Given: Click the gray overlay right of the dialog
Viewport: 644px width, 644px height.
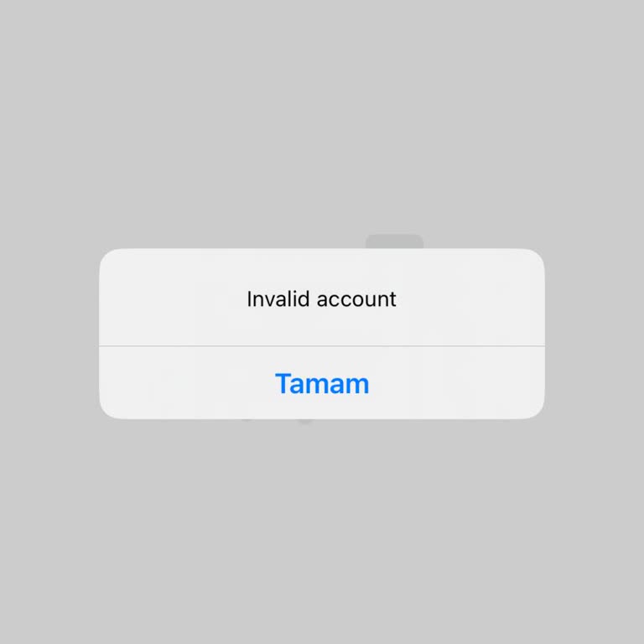Looking at the screenshot, I should tap(595, 334).
